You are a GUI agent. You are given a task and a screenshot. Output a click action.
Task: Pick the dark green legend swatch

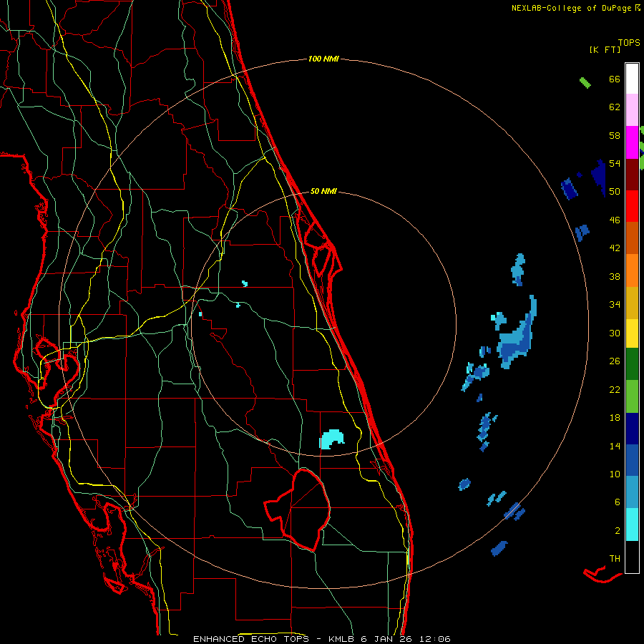[x=632, y=364]
